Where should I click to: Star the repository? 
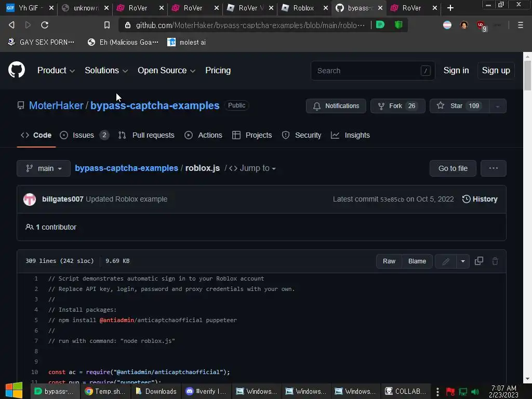coord(459,106)
